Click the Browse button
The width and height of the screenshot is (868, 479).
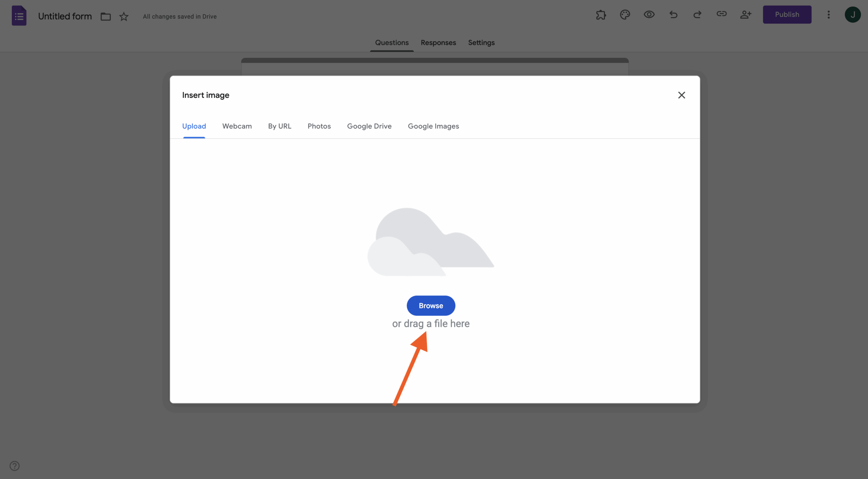[x=431, y=305]
